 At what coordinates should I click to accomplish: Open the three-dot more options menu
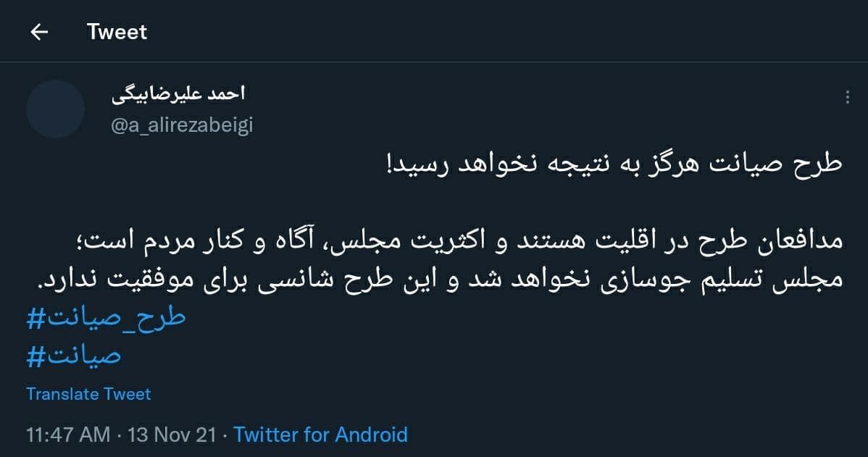coord(848,98)
